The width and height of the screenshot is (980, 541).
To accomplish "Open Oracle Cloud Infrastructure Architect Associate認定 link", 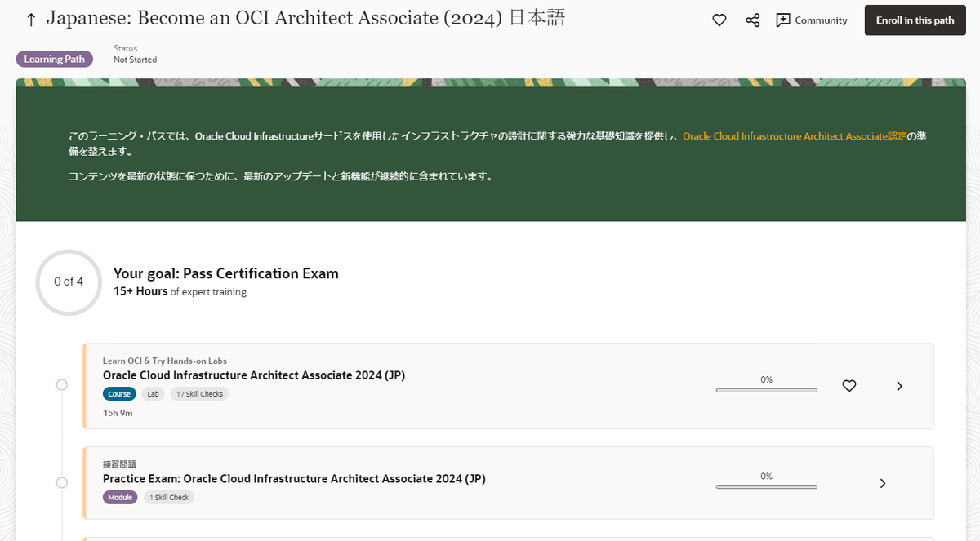I will tap(795, 136).
